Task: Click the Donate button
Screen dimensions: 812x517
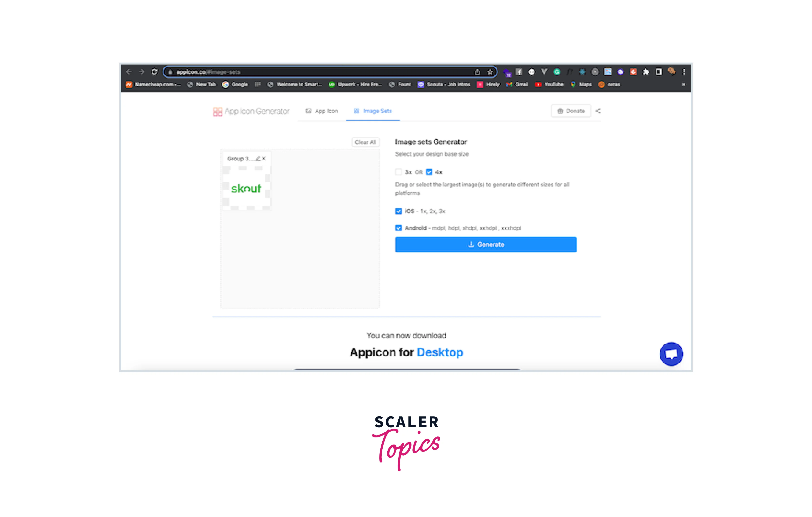Action: tap(571, 111)
